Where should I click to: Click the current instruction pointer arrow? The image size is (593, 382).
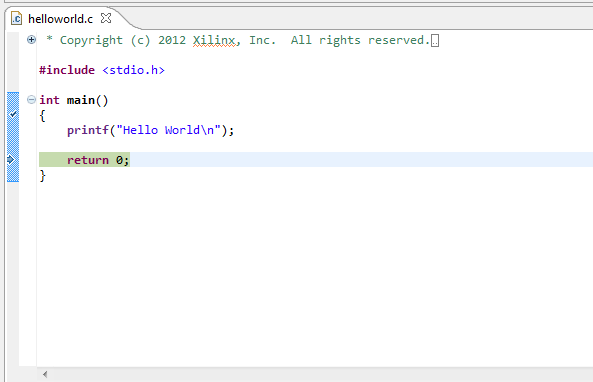pos(11,160)
